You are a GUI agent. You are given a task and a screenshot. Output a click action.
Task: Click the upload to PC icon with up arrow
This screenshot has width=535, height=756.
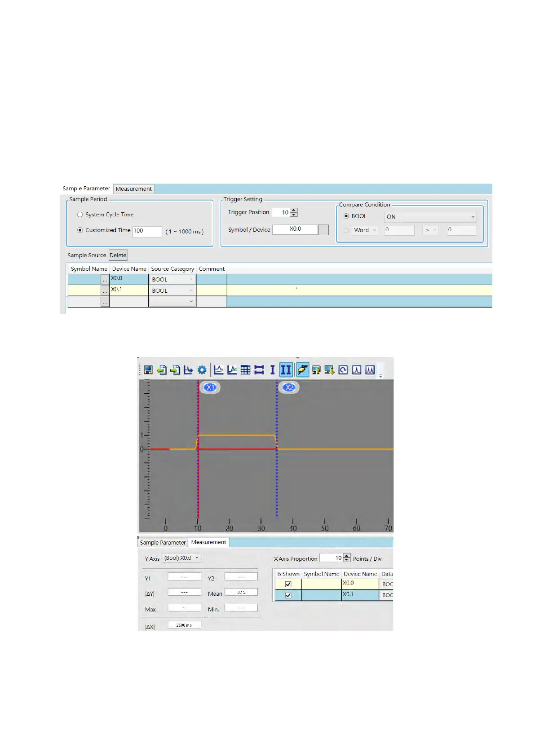point(316,370)
